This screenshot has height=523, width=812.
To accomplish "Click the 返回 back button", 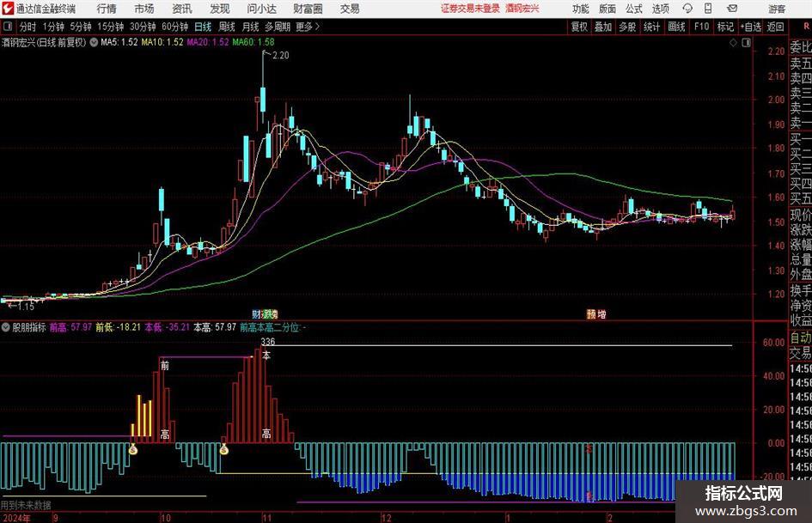I will (775, 27).
